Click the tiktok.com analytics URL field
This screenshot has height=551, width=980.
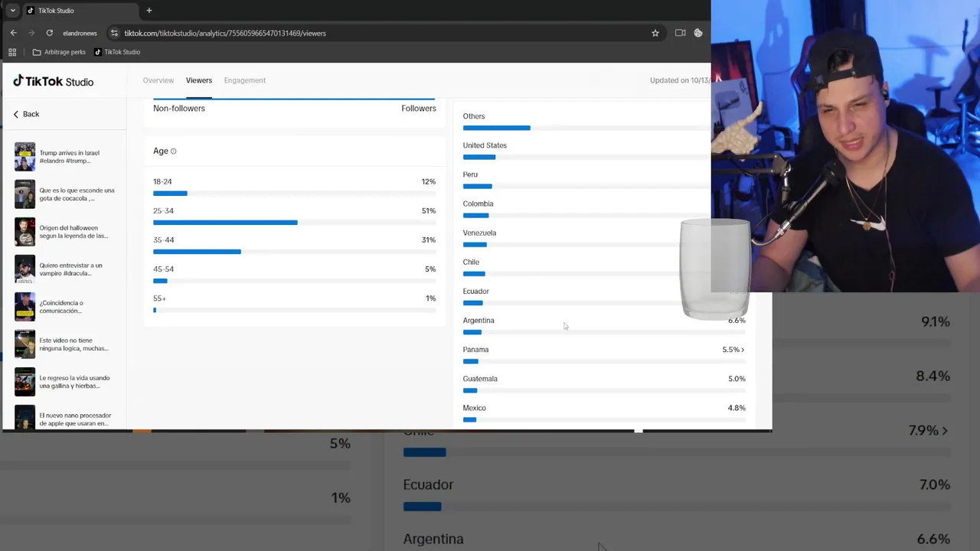point(225,33)
